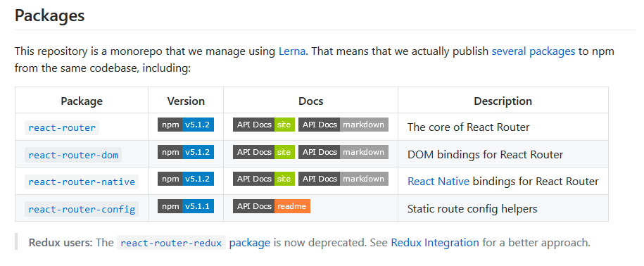Open the Lerna link
The image size is (644, 266).
click(x=292, y=51)
